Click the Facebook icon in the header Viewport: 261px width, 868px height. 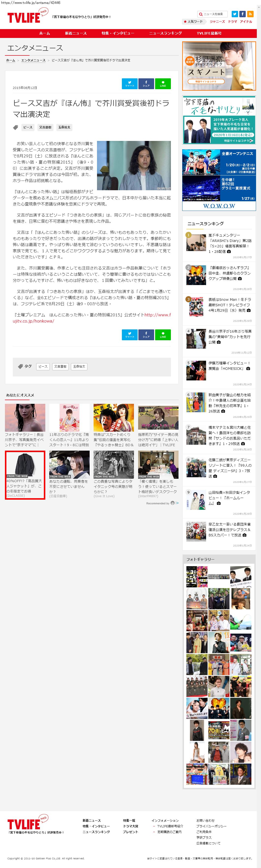click(x=243, y=14)
